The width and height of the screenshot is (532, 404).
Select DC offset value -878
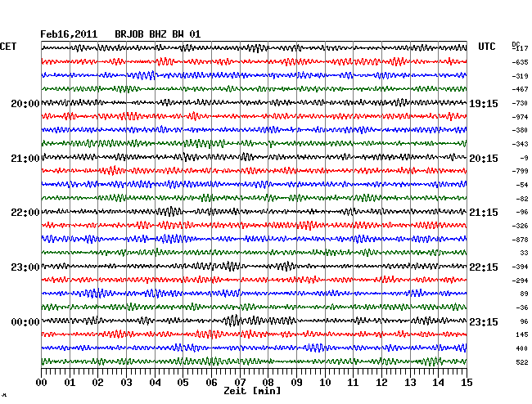[520, 240]
